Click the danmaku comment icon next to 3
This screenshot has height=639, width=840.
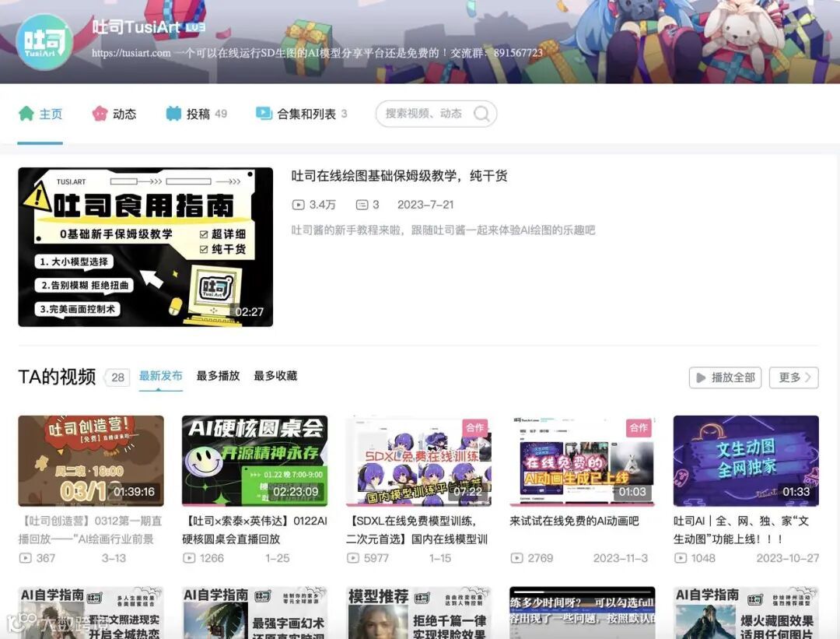(x=362, y=205)
